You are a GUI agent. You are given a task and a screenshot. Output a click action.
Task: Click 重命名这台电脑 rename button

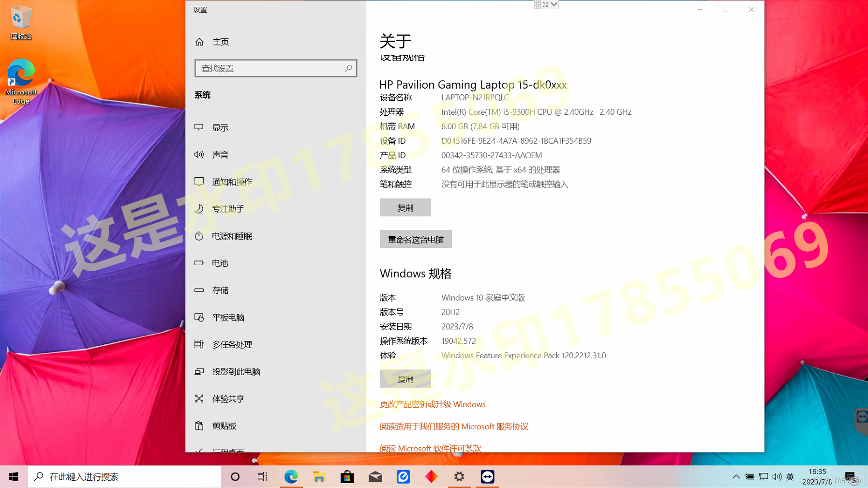tap(416, 240)
